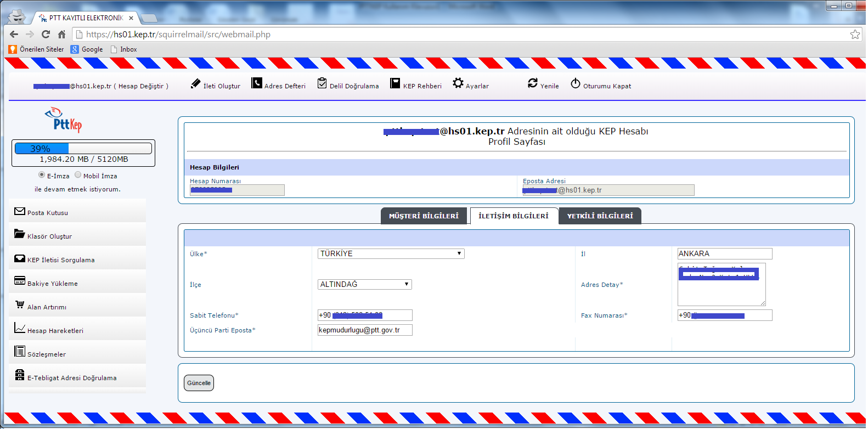
Task: Click the E-Tebligat Adresi Doğrulama icon
Action: point(20,375)
